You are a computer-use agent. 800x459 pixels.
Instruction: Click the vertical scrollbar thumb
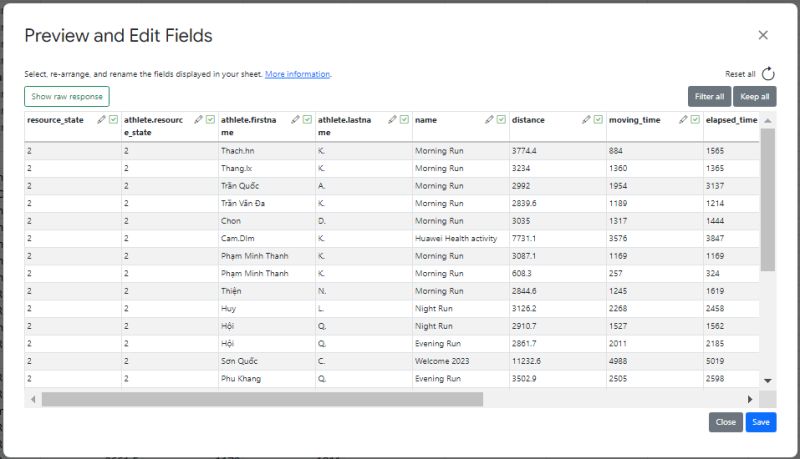[x=767, y=200]
